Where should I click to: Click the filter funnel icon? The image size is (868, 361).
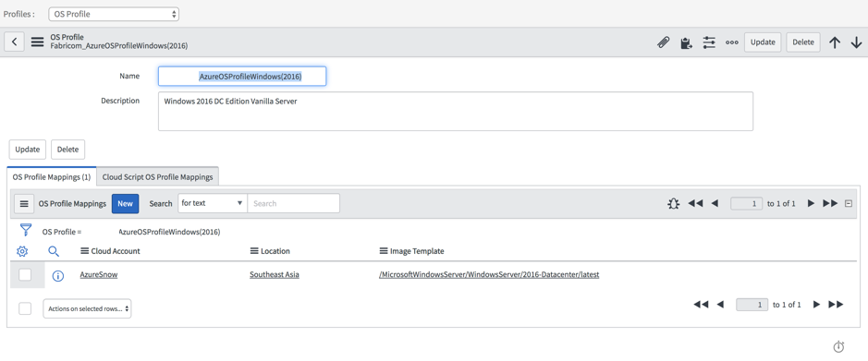(x=26, y=231)
